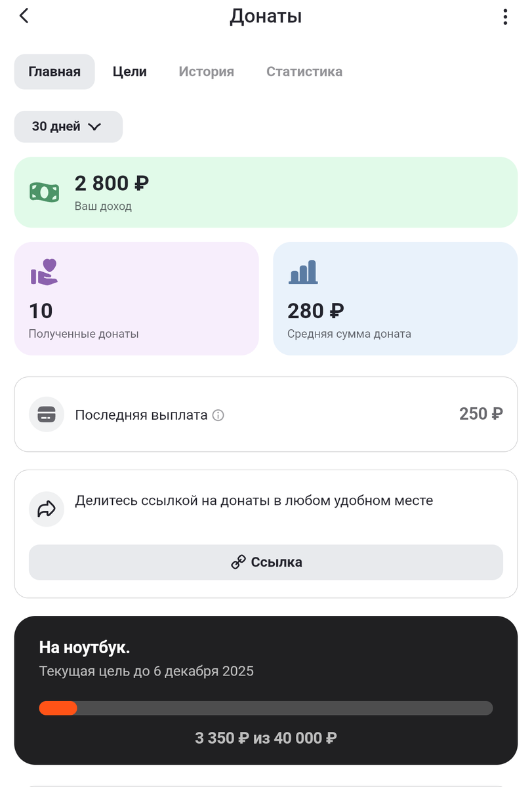532x787 pixels.
Task: Click the goal progress bar
Action: (x=266, y=708)
